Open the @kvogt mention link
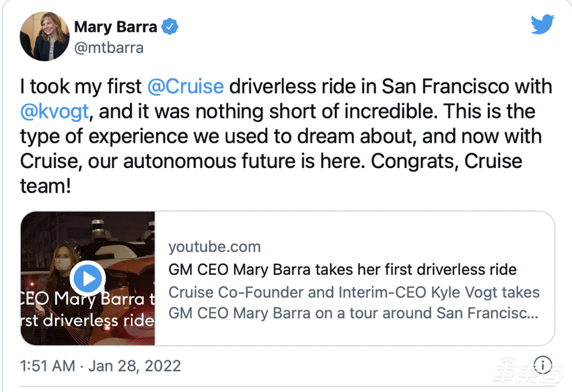The height and width of the screenshot is (392, 572). tap(55, 112)
